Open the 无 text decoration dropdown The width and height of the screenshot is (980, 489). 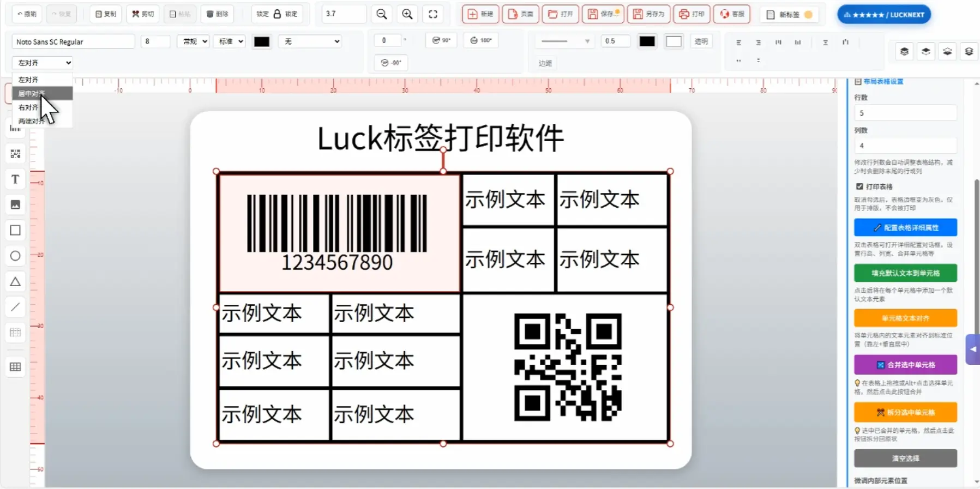coord(310,41)
